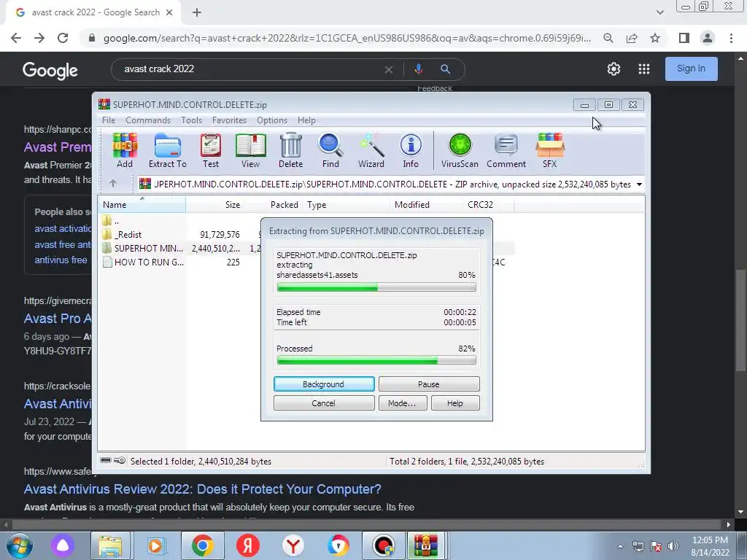
Task: Show hidden system tray icons
Action: (x=620, y=546)
